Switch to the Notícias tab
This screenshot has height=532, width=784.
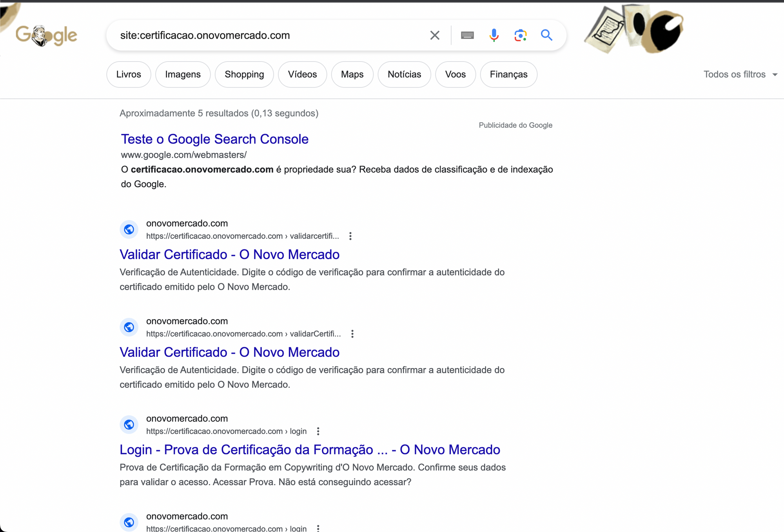pyautogui.click(x=404, y=74)
